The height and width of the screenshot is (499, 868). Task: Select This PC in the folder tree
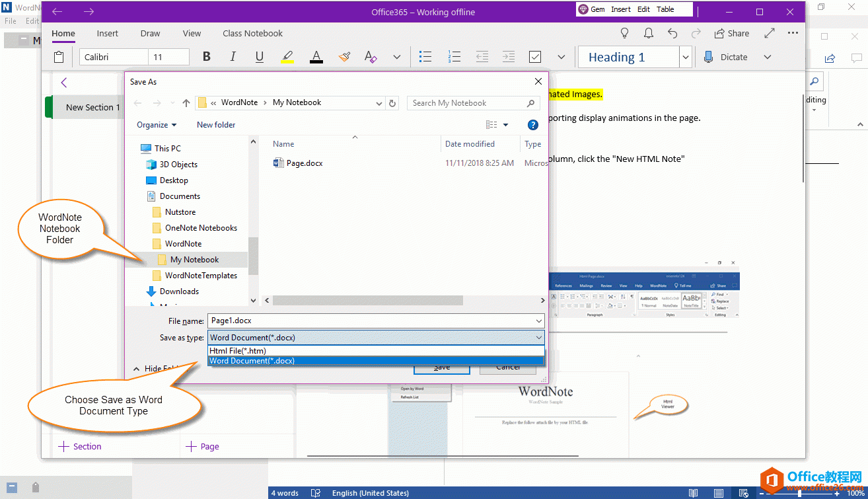point(161,148)
